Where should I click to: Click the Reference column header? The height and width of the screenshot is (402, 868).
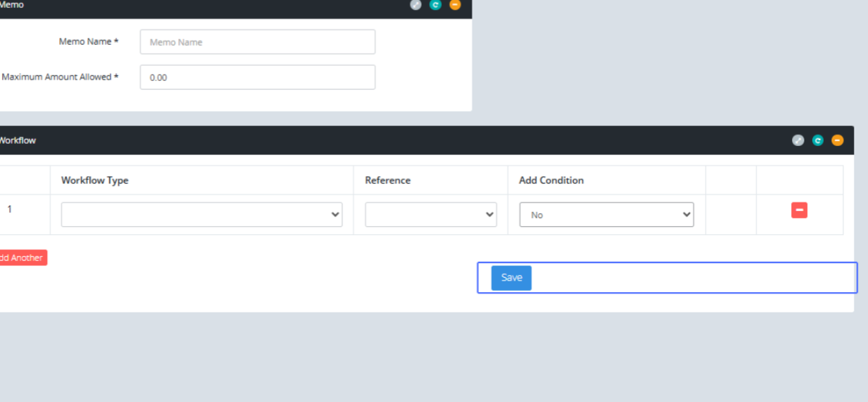(x=388, y=180)
